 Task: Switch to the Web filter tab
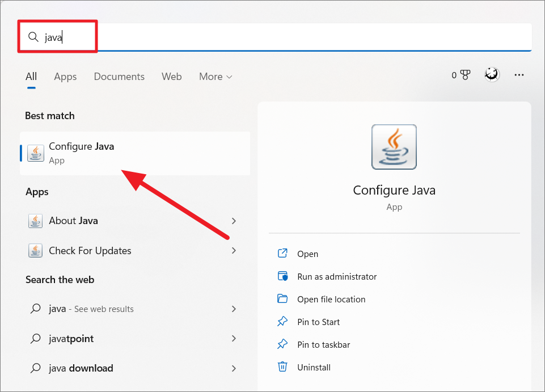tap(172, 76)
